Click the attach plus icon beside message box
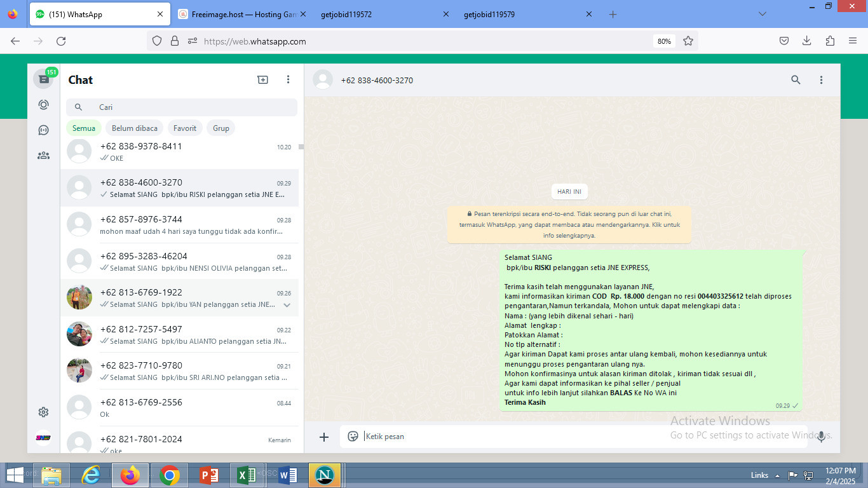 [x=324, y=437]
